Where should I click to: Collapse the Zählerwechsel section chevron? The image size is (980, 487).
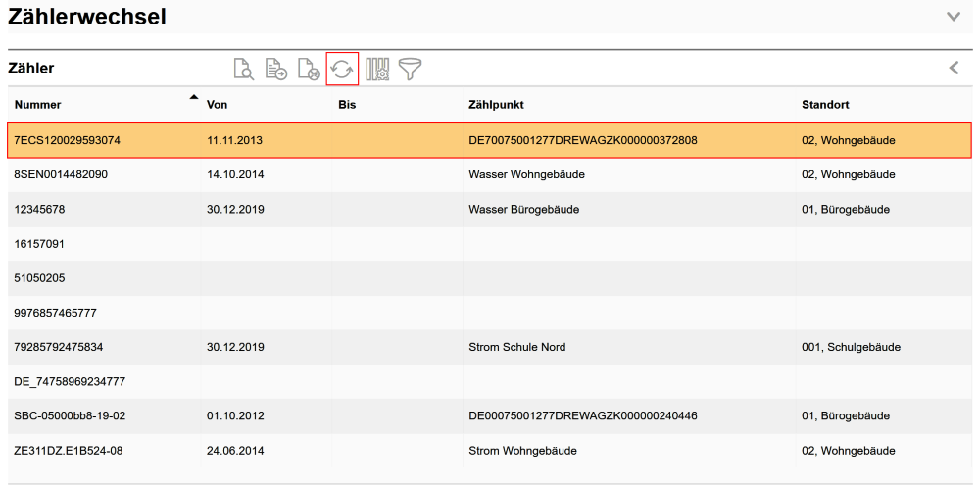tap(954, 17)
